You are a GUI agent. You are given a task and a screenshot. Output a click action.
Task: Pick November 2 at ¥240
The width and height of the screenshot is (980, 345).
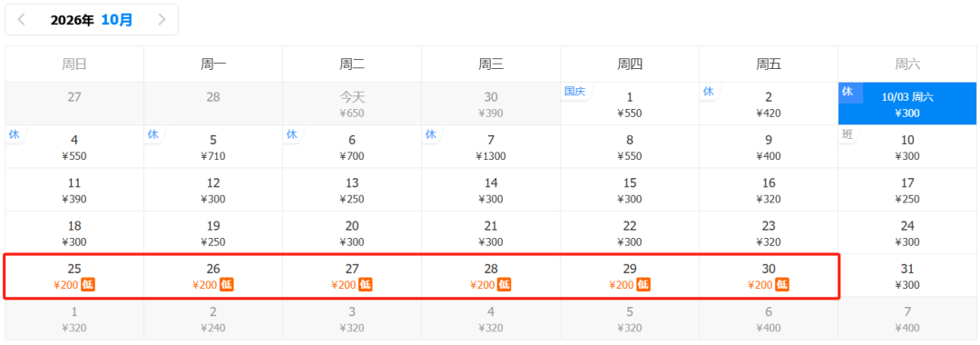pyautogui.click(x=213, y=319)
